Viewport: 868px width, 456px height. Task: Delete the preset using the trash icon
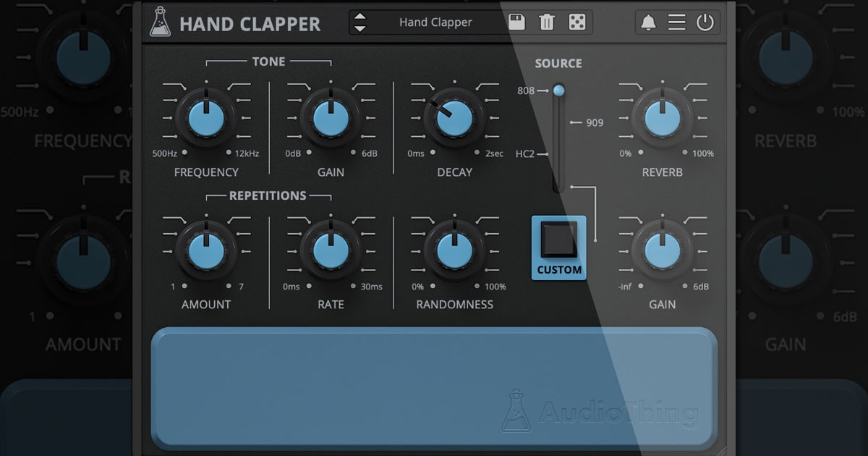pos(546,22)
